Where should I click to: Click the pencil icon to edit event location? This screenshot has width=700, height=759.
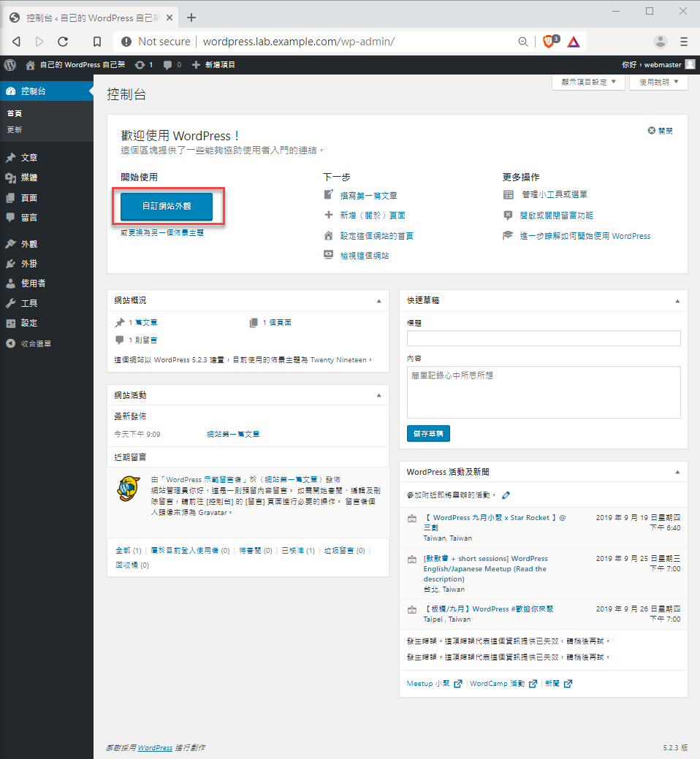pos(506,495)
